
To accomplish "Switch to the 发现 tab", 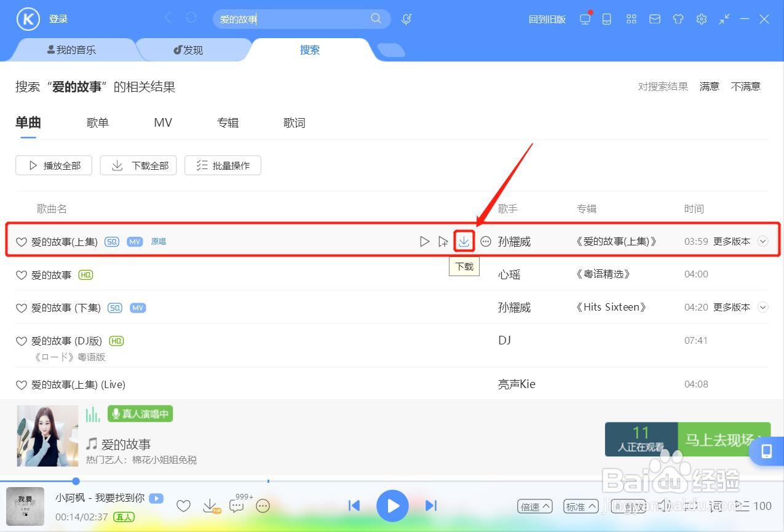I will [x=192, y=50].
